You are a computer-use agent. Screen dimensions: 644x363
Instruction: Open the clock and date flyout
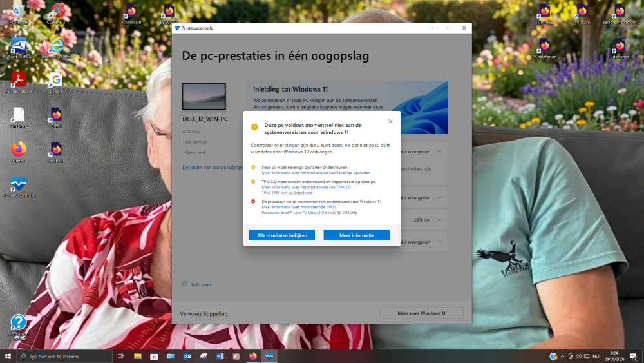614,357
